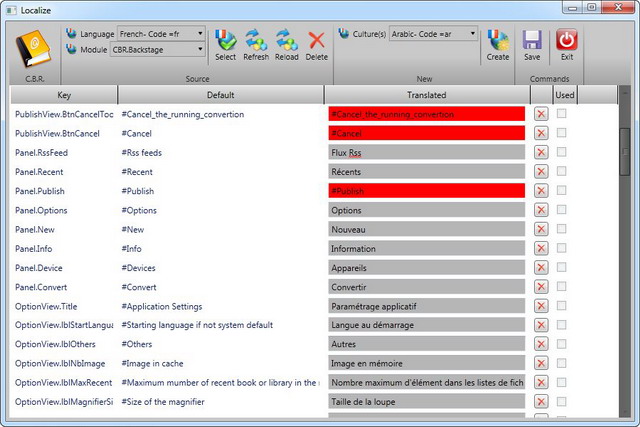
Task: Edit the Récents translated field
Action: click(427, 171)
